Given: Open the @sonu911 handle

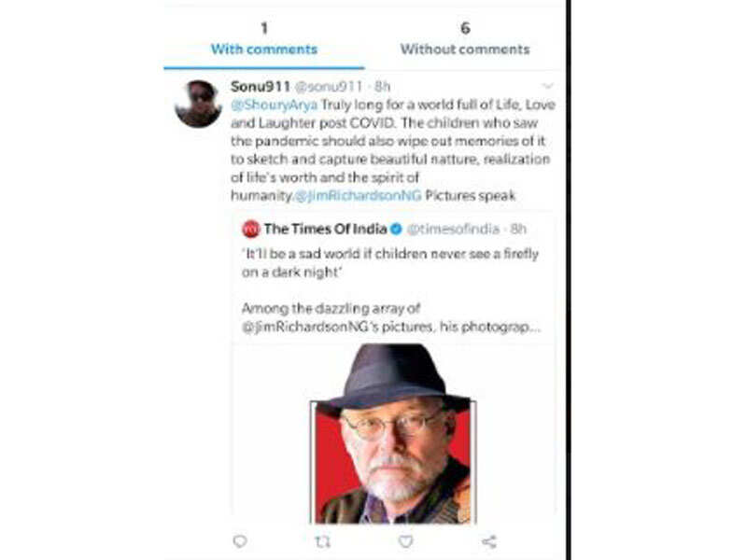Looking at the screenshot, I should pyautogui.click(x=321, y=86).
